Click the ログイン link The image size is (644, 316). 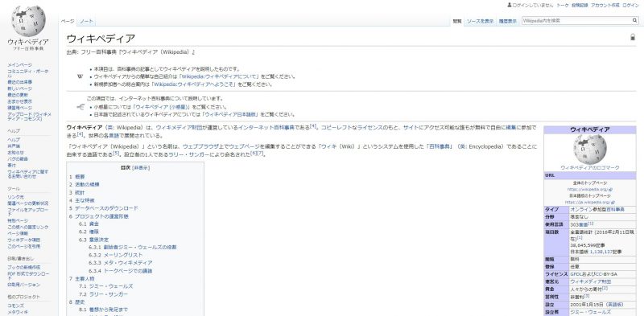pyautogui.click(x=630, y=6)
